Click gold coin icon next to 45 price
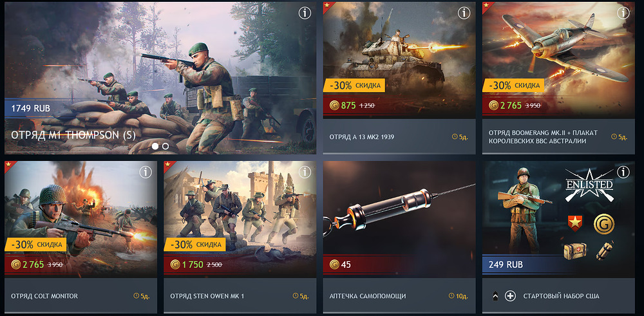 (x=335, y=265)
